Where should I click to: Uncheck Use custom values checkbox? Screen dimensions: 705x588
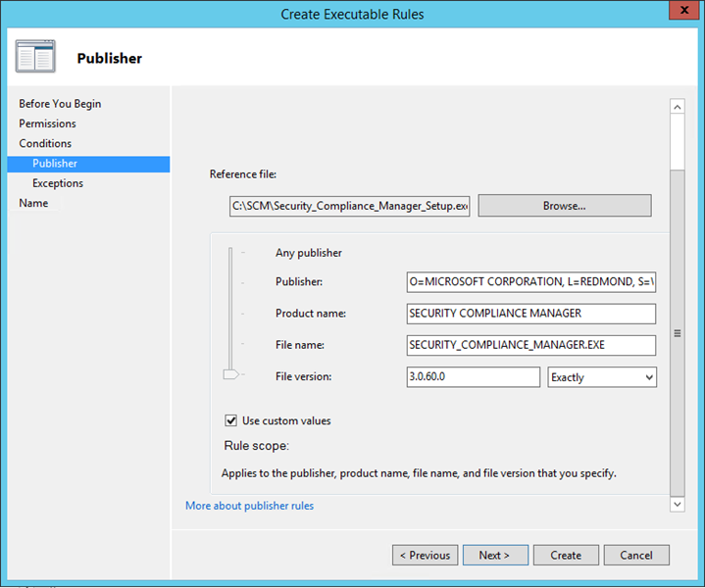pyautogui.click(x=231, y=420)
